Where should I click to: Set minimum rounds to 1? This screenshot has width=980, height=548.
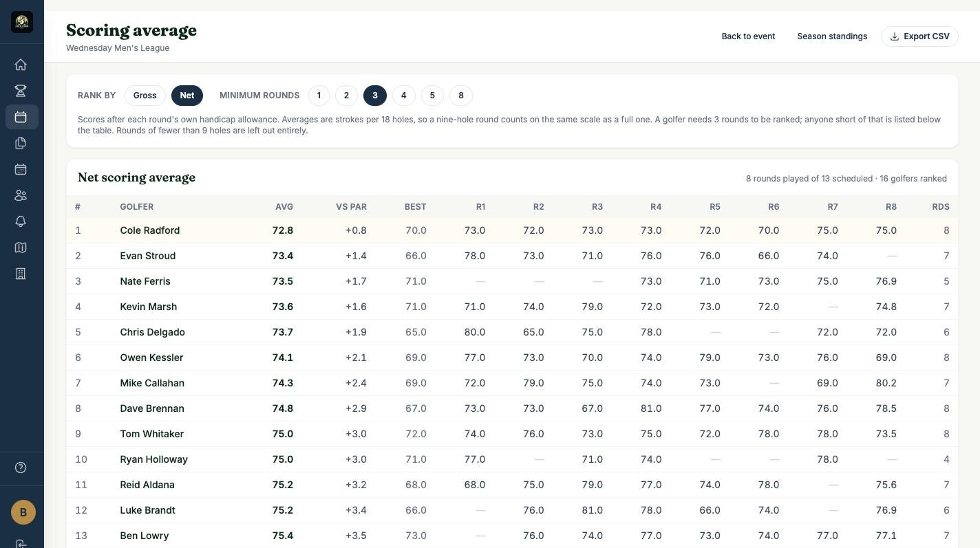319,96
